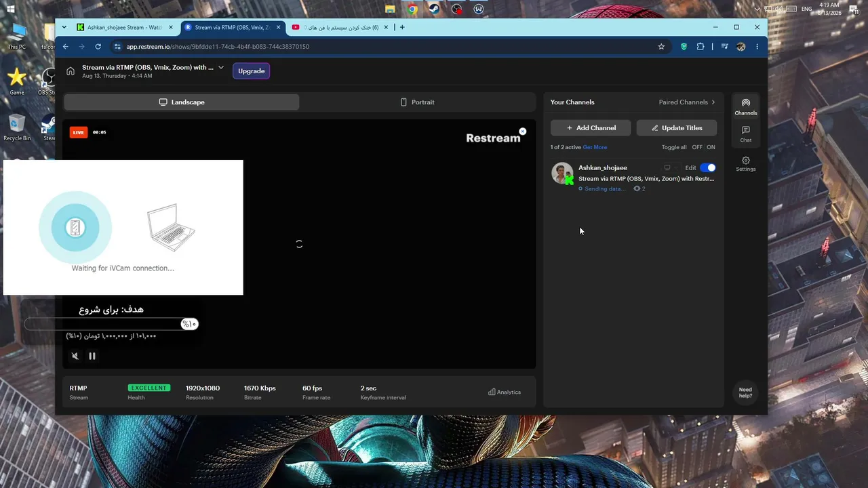Open Chrome tab search dropdown arrow

pos(64,27)
